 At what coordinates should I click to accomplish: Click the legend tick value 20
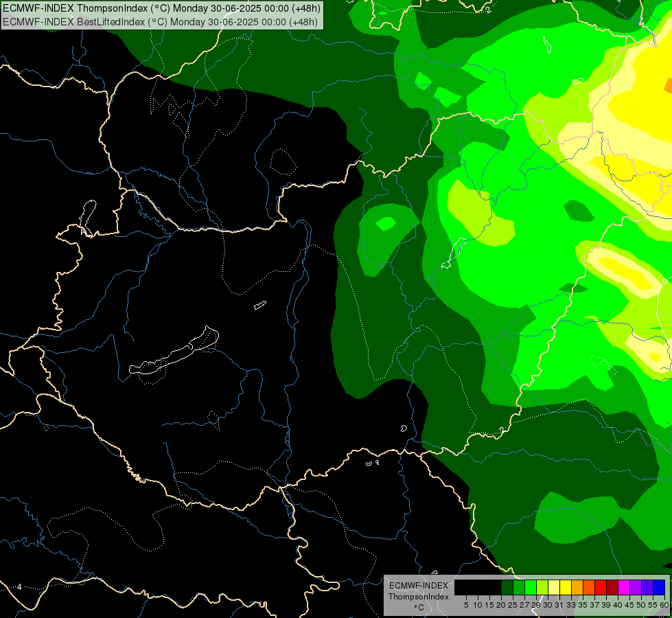501,605
